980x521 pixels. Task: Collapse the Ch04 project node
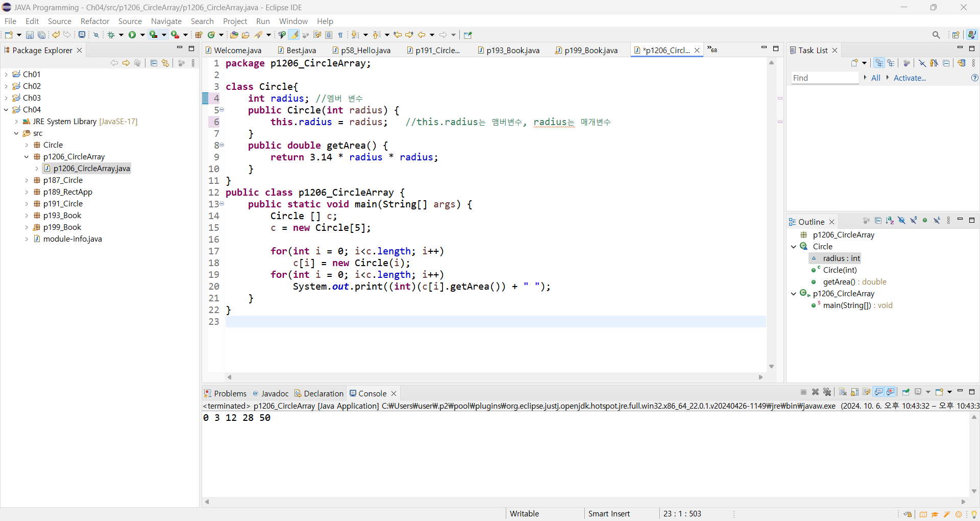click(6, 109)
